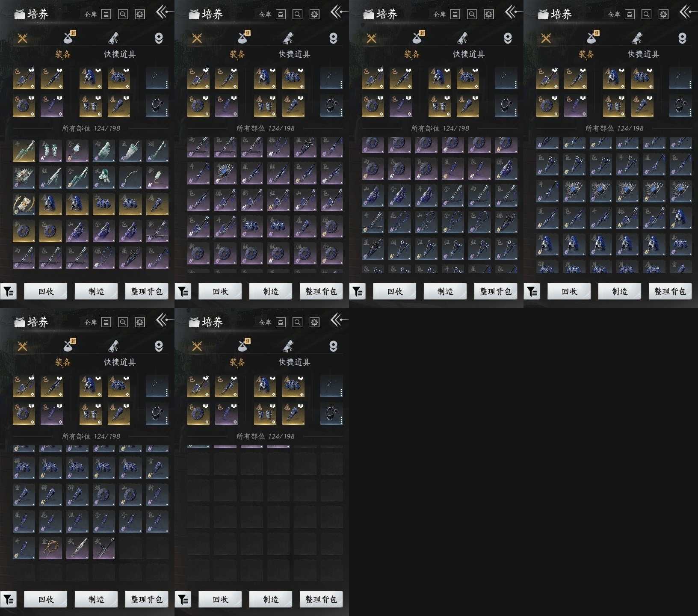This screenshot has width=698, height=616.
Task: Click the 所有部位 124/198 label in the top-left panel
Action: (x=91, y=128)
